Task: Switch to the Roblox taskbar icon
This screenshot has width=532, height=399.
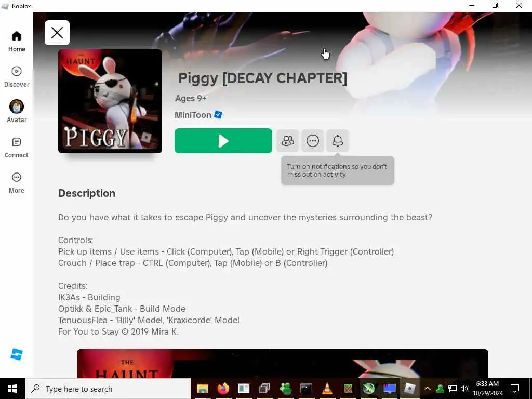Action: pyautogui.click(x=410, y=389)
